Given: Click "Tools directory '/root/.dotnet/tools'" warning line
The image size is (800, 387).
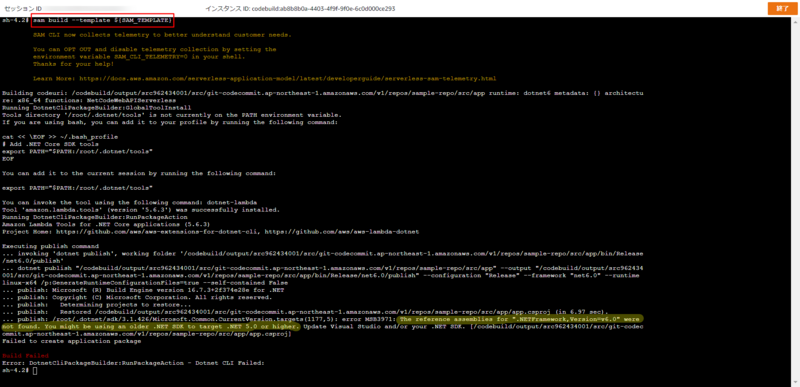Looking at the screenshot, I should point(172,115).
